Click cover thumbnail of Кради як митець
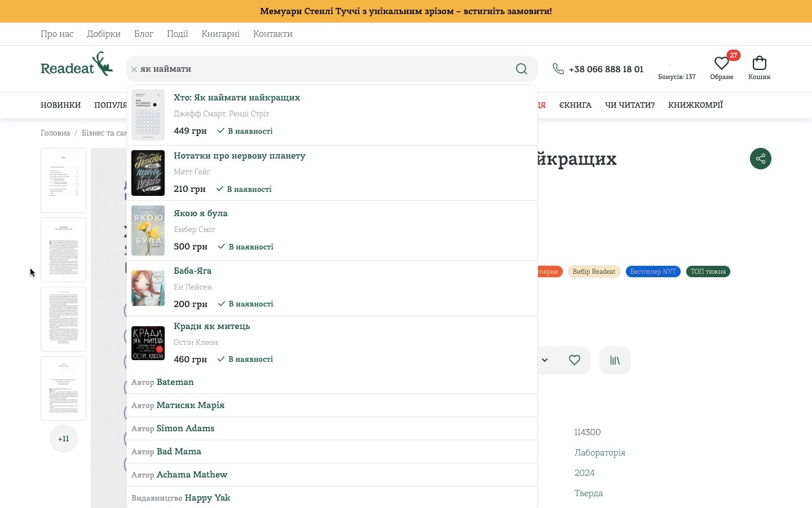 pos(148,343)
